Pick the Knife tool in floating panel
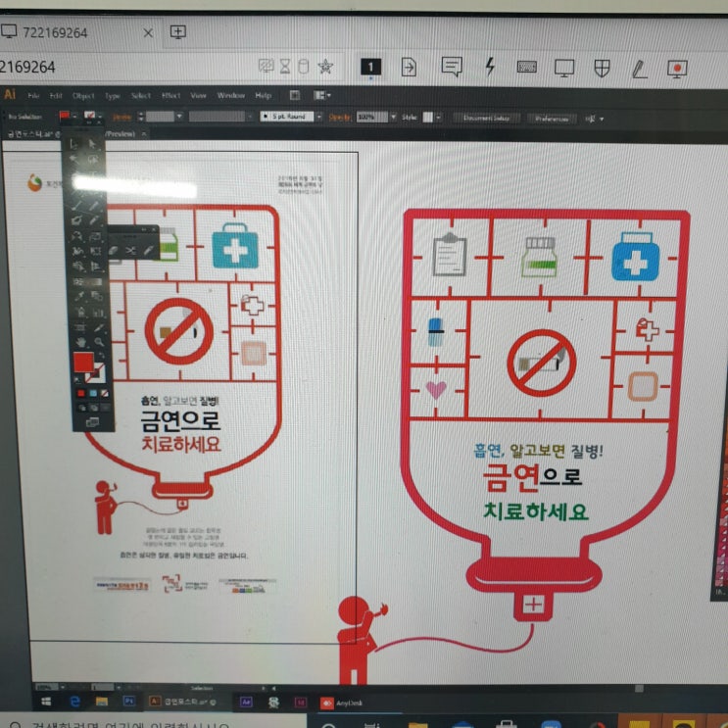728x728 pixels. tap(148, 251)
